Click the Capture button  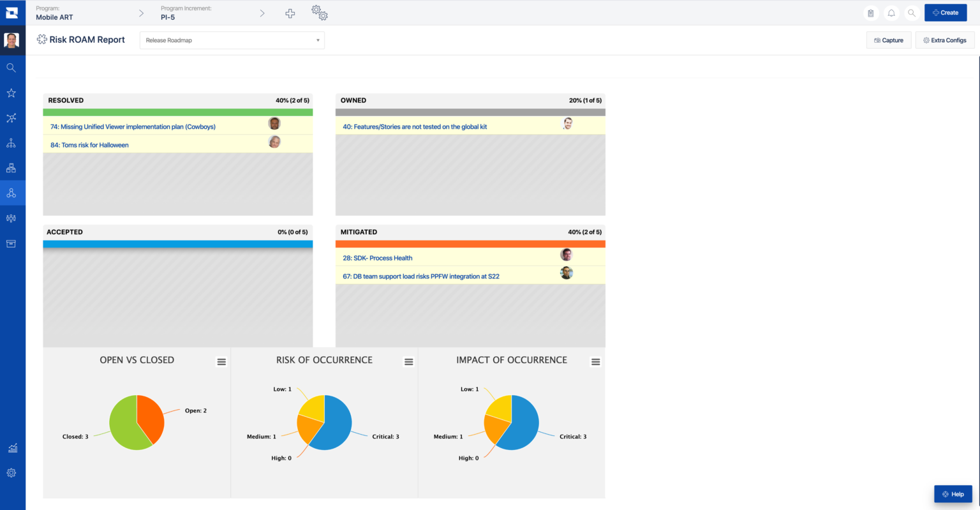[888, 40]
